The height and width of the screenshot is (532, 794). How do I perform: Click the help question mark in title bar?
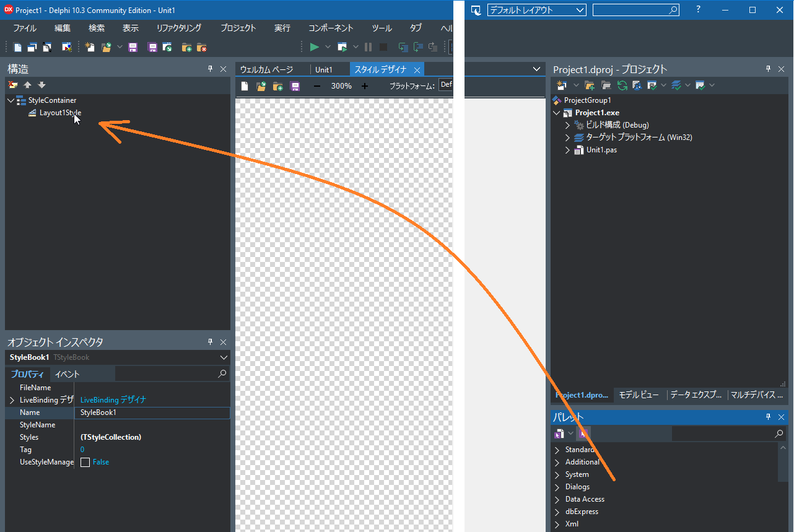click(699, 9)
